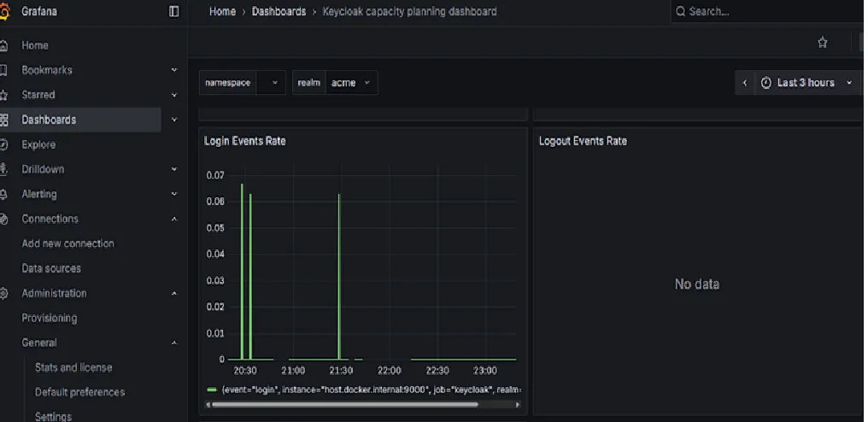Open Stats and license page
The image size is (868, 422).
73,367
